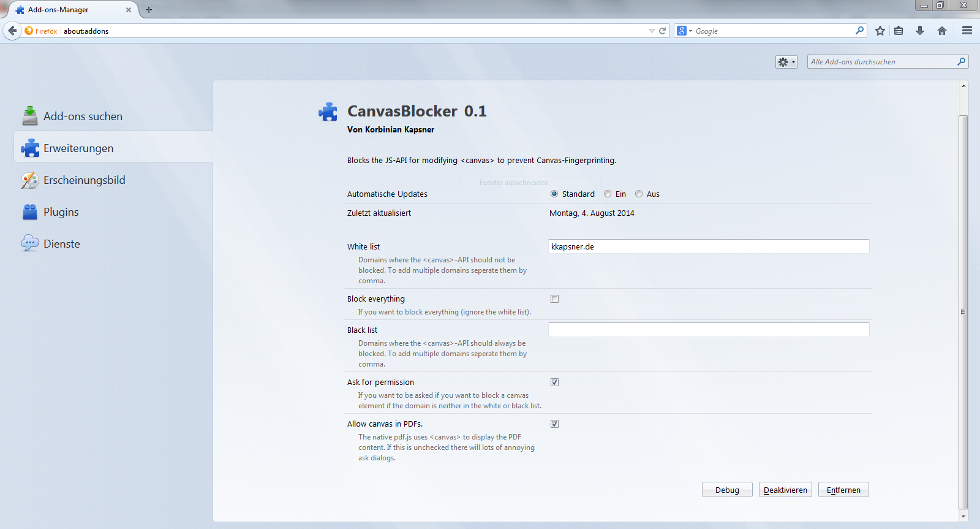Viewport: 980px width, 529px height.
Task: Select Ein for automatic updates
Action: pyautogui.click(x=608, y=194)
